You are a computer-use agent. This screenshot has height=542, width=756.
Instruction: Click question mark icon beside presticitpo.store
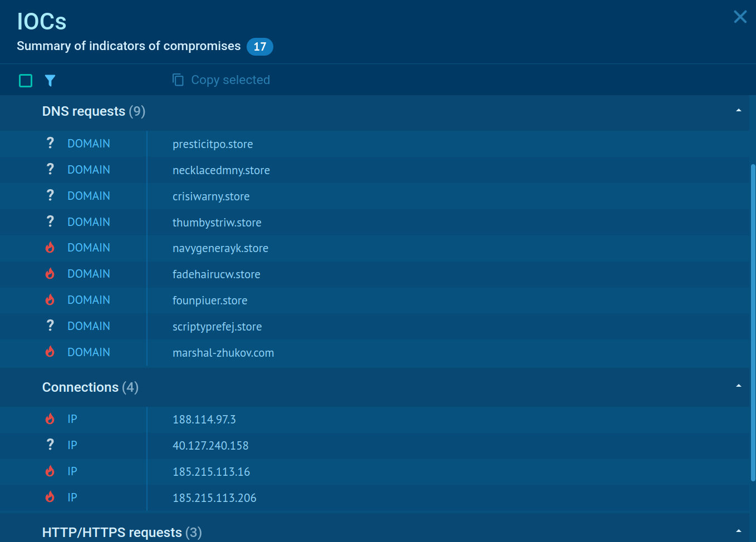tap(50, 144)
